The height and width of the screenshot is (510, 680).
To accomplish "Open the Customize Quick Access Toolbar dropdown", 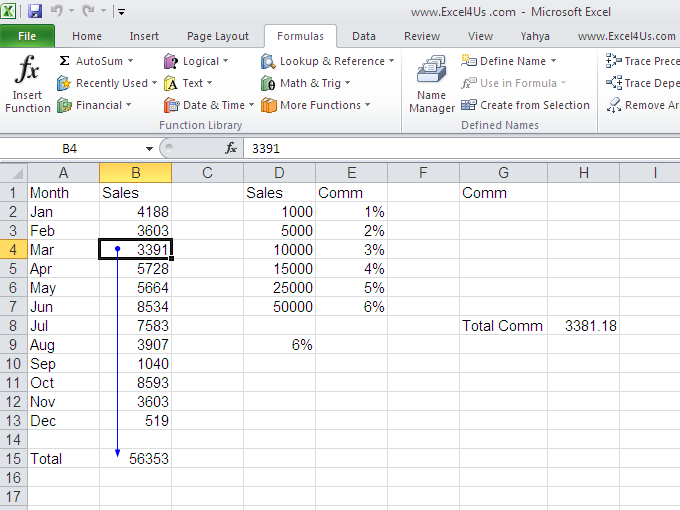I will pyautogui.click(x=121, y=12).
